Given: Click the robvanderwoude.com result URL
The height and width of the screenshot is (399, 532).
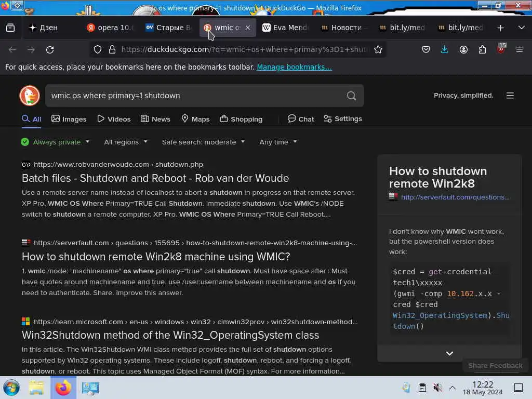Looking at the screenshot, I should pyautogui.click(x=118, y=165).
